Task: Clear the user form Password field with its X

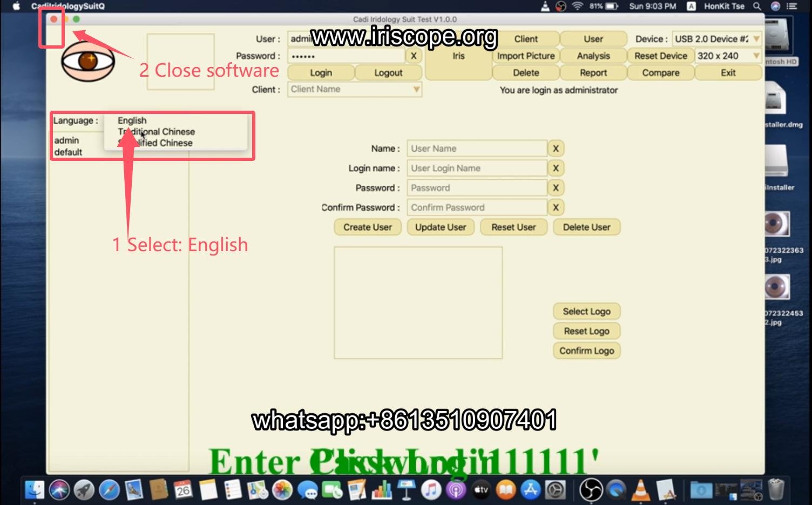Action: pyautogui.click(x=556, y=188)
